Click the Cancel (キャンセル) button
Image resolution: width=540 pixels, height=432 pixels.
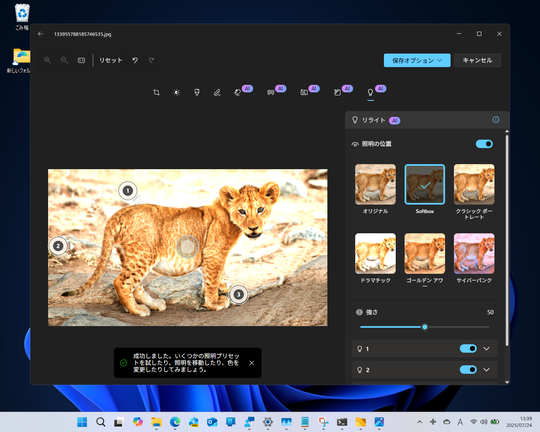coord(477,60)
